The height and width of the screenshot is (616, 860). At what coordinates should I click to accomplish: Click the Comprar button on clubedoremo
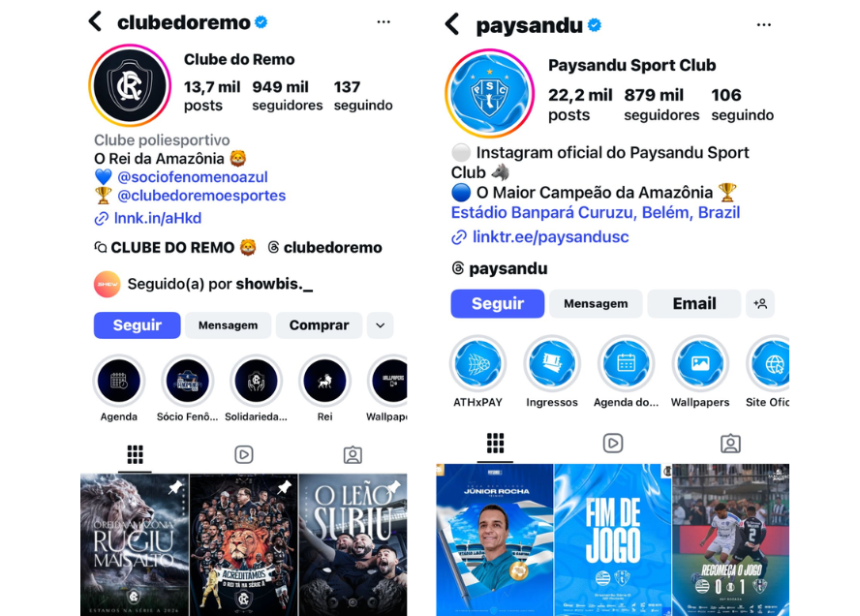click(x=319, y=325)
